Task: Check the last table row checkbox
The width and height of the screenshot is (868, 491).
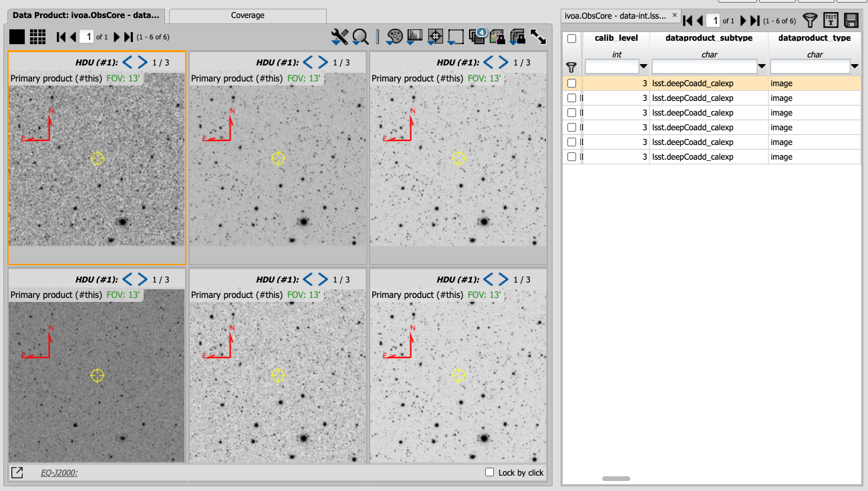Action: tap(571, 157)
